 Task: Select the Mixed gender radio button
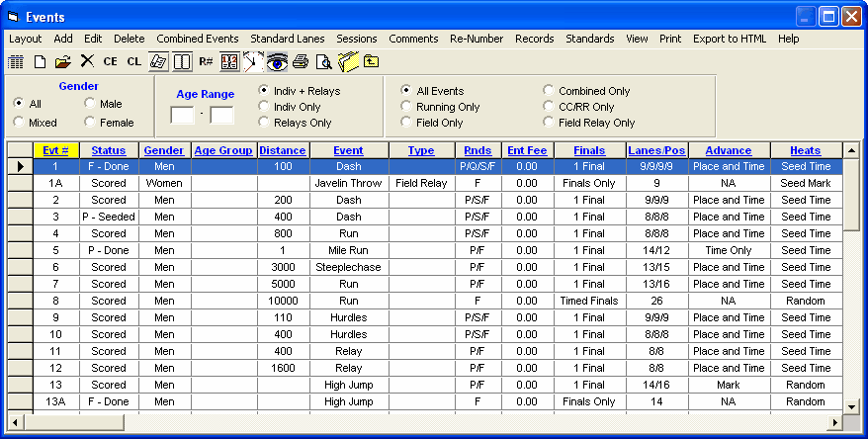pyautogui.click(x=19, y=123)
